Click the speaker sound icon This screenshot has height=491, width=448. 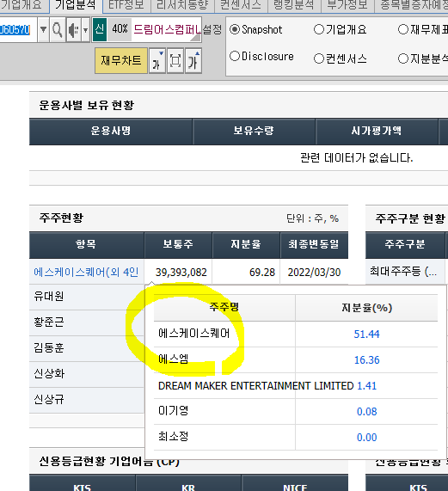[74, 30]
